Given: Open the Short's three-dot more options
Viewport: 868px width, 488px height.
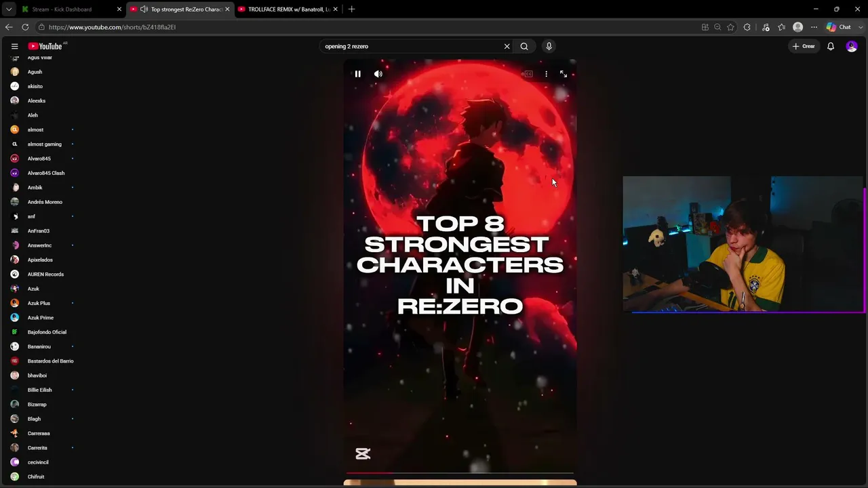Looking at the screenshot, I should click(x=546, y=74).
